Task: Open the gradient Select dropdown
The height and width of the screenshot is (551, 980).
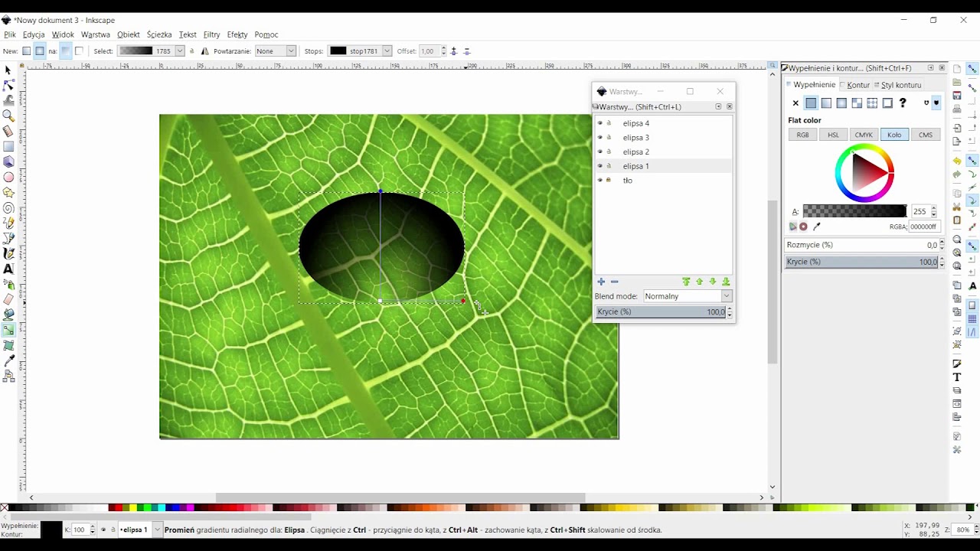Action: pyautogui.click(x=152, y=51)
